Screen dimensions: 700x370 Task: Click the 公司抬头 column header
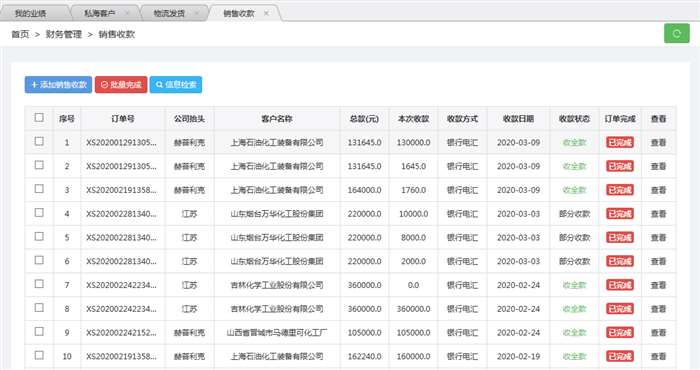pos(189,119)
